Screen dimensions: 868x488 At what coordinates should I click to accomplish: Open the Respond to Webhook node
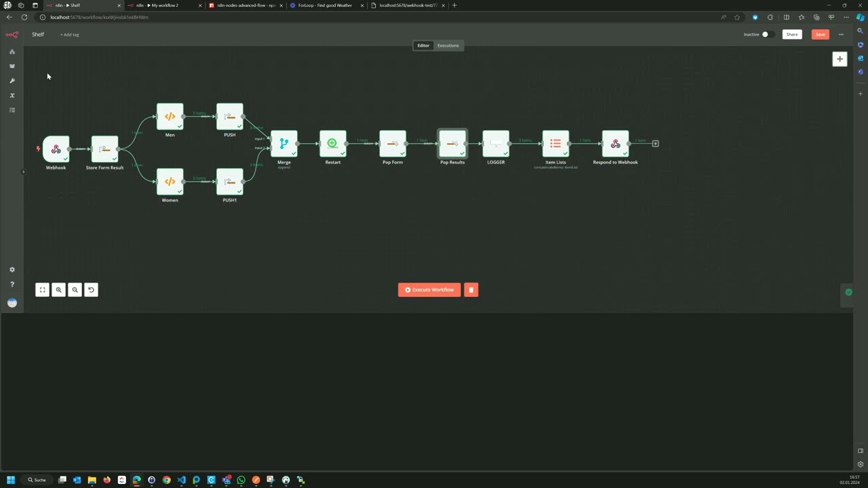pos(615,144)
